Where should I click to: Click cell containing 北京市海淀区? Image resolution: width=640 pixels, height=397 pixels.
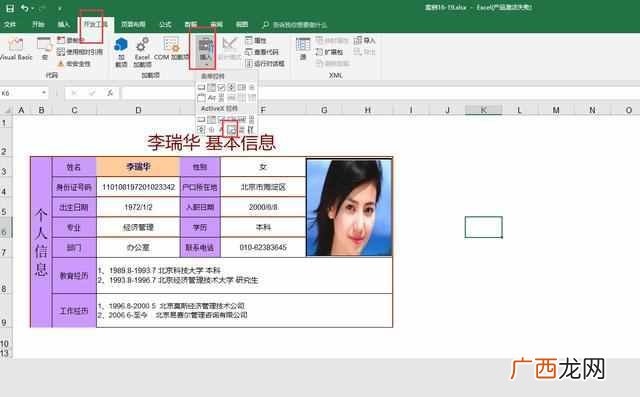point(263,187)
